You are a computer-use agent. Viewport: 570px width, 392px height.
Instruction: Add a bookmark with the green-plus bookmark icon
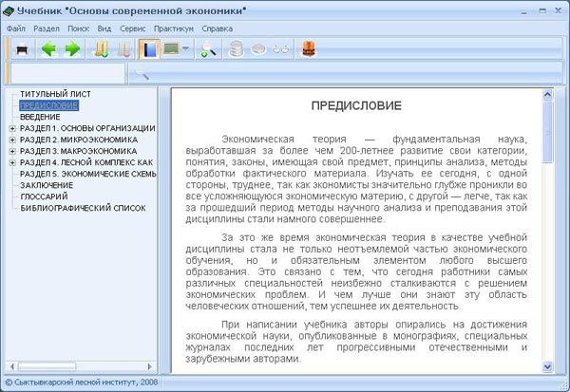(101, 48)
